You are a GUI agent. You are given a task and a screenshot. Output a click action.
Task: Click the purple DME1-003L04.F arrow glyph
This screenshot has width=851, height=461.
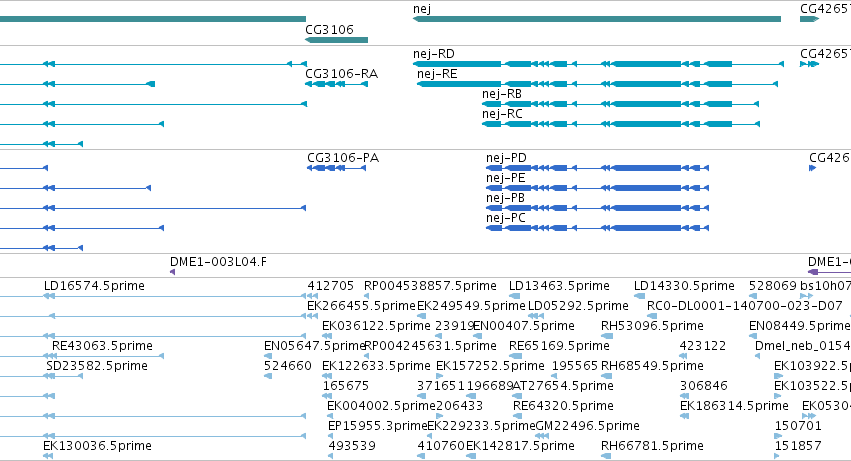[173, 271]
